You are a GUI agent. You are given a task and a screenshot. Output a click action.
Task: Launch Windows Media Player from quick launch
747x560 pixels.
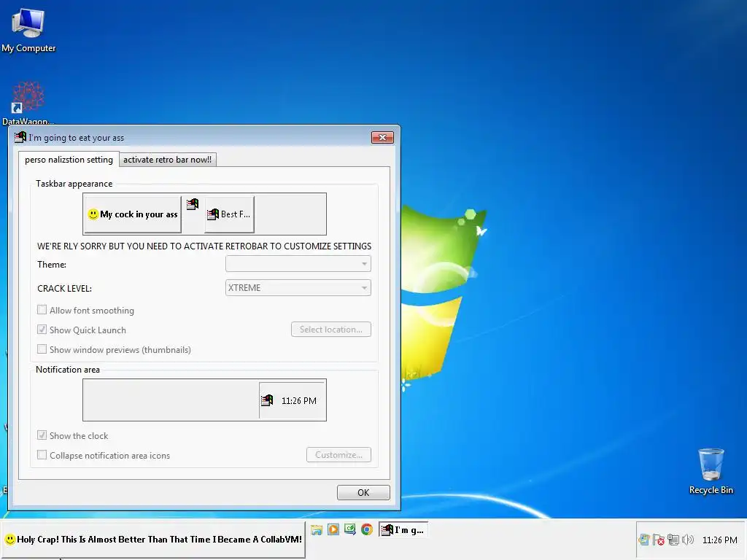pyautogui.click(x=333, y=529)
